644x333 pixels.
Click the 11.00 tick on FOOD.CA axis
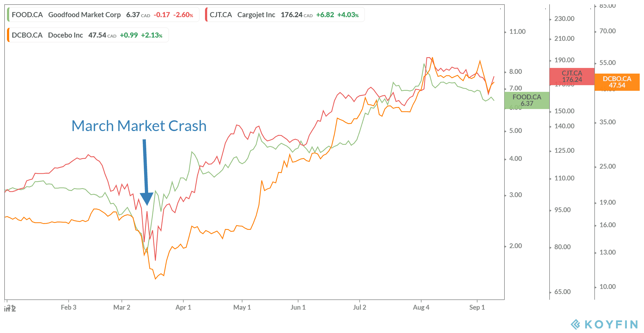[517, 32]
